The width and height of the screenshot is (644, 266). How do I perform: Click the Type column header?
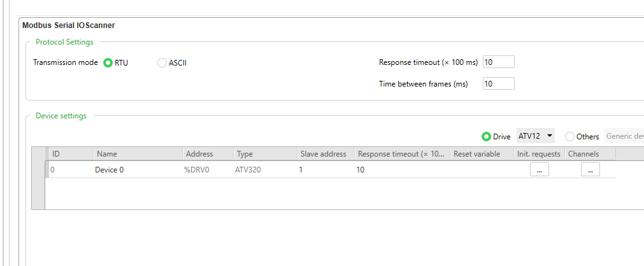coord(264,154)
